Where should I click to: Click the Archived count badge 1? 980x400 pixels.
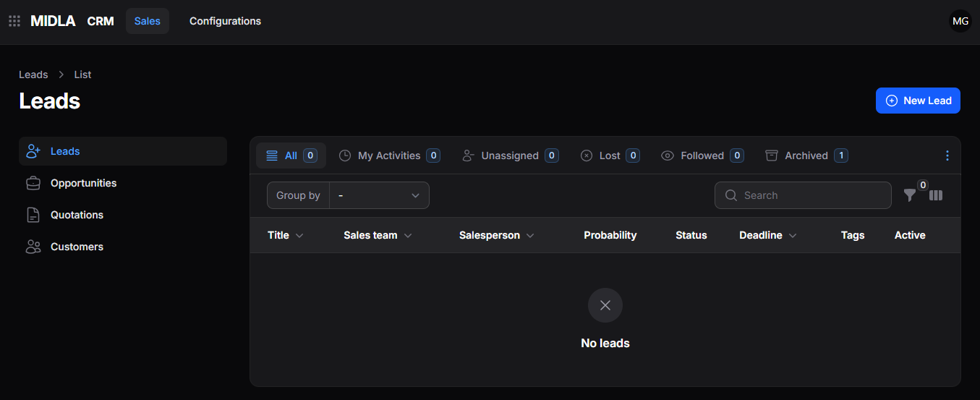(841, 156)
